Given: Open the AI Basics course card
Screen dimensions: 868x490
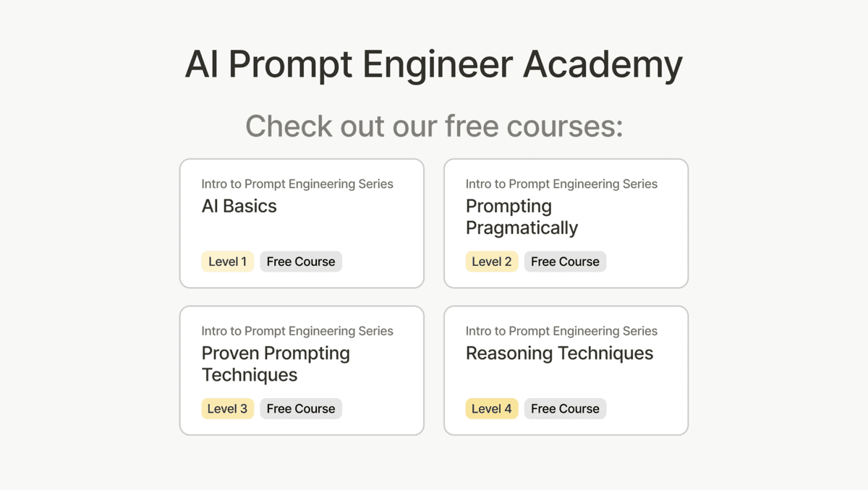Looking at the screenshot, I should pos(302,223).
